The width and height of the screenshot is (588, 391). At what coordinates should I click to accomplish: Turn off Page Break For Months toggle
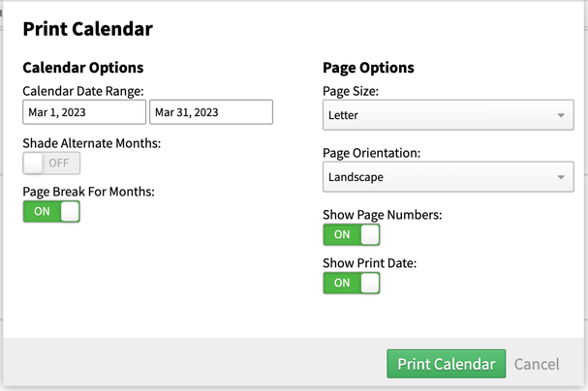[51, 211]
